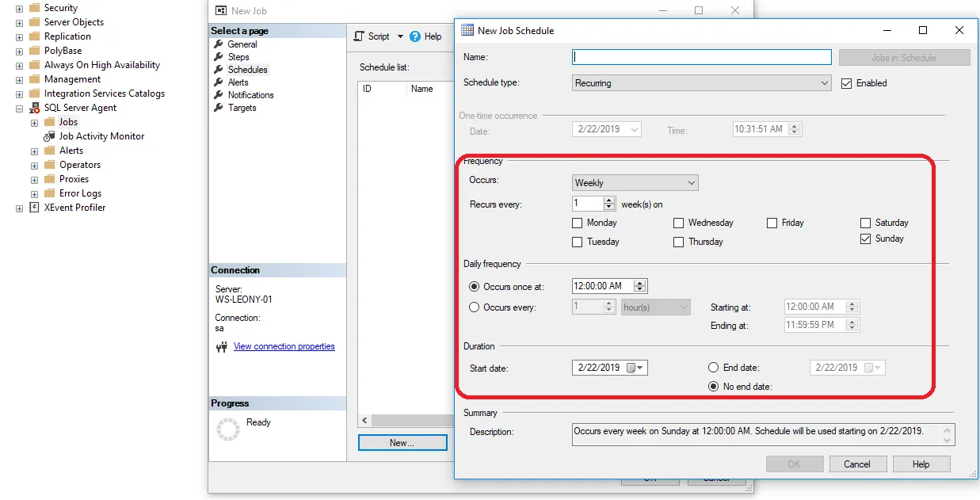Click the Alerts folder icon in tree

pos(49,151)
